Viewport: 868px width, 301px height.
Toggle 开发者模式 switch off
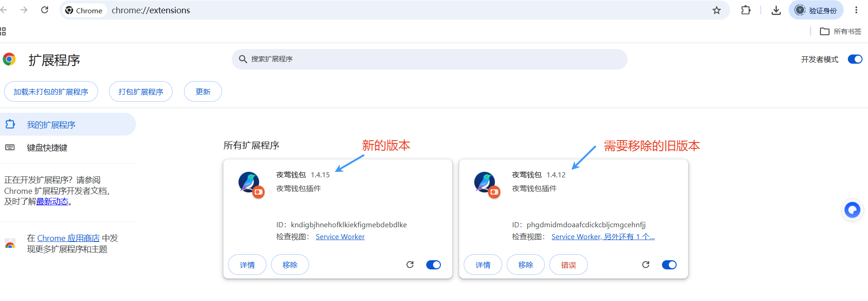tap(855, 59)
